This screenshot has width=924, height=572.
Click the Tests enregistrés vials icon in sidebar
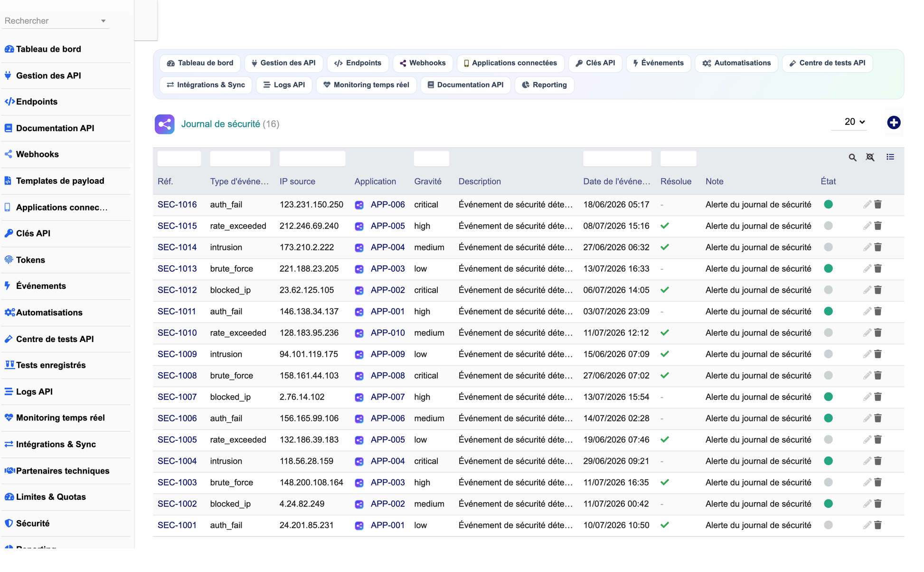[9, 365]
